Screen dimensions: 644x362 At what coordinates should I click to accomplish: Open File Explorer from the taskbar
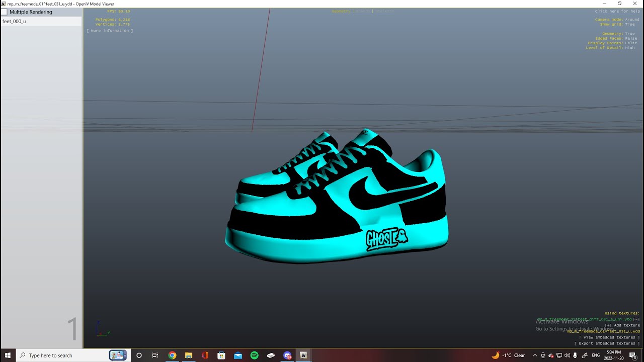[x=189, y=355]
